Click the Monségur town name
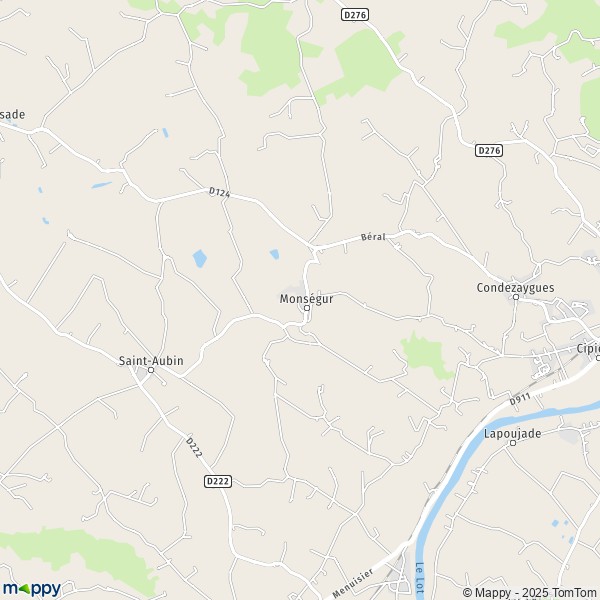The height and width of the screenshot is (600, 600). 306,299
